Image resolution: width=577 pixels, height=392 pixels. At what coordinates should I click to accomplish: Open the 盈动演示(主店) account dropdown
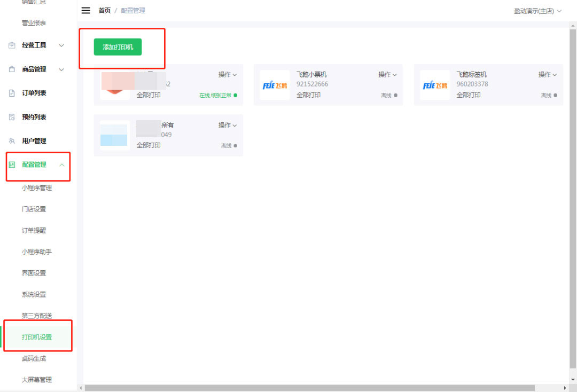[x=537, y=11]
